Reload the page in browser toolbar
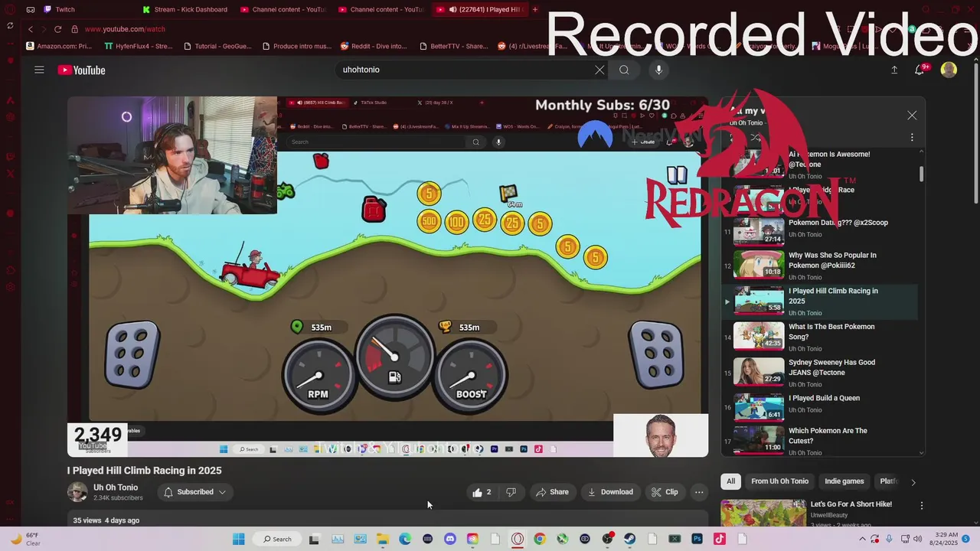Viewport: 980px width, 551px height. tap(57, 29)
